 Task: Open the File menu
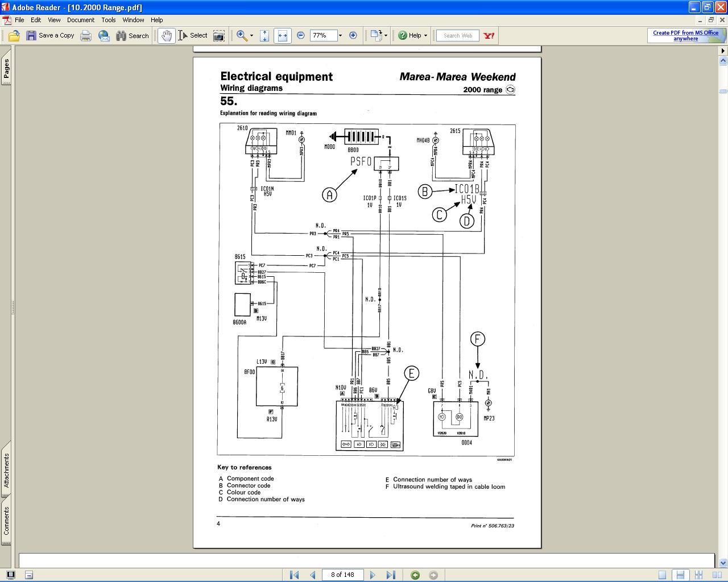[19, 19]
